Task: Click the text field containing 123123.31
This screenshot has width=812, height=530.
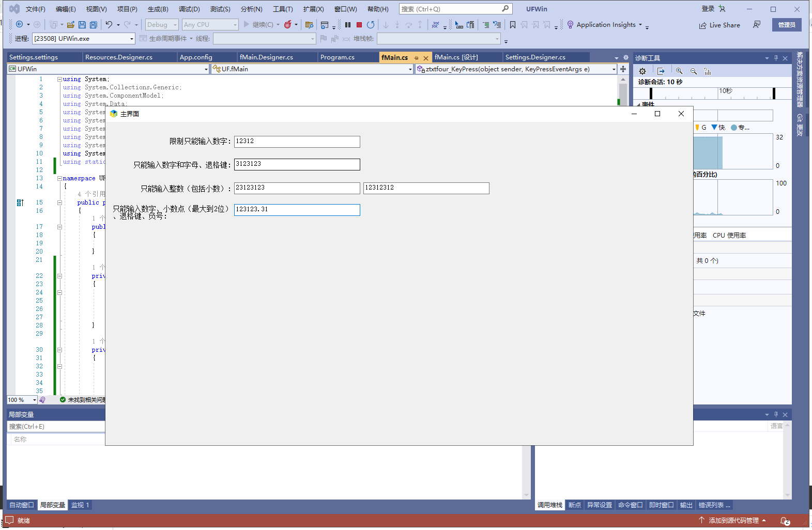Action: click(297, 210)
